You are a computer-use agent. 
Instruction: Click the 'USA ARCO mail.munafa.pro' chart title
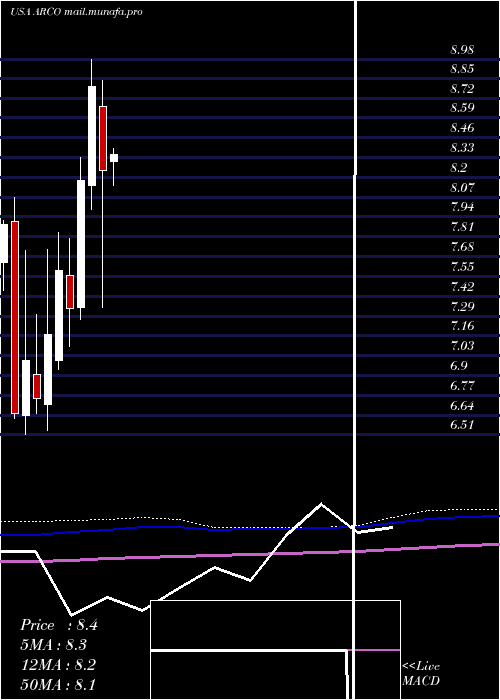point(76,12)
